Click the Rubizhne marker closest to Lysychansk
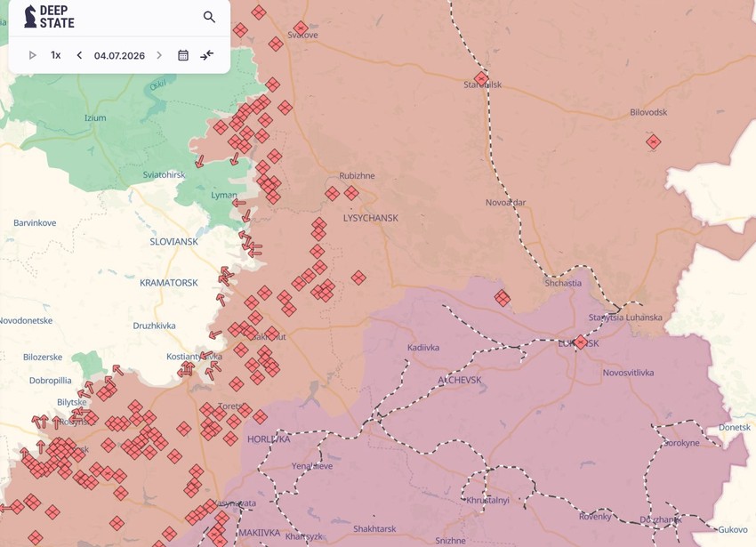 pos(351,193)
